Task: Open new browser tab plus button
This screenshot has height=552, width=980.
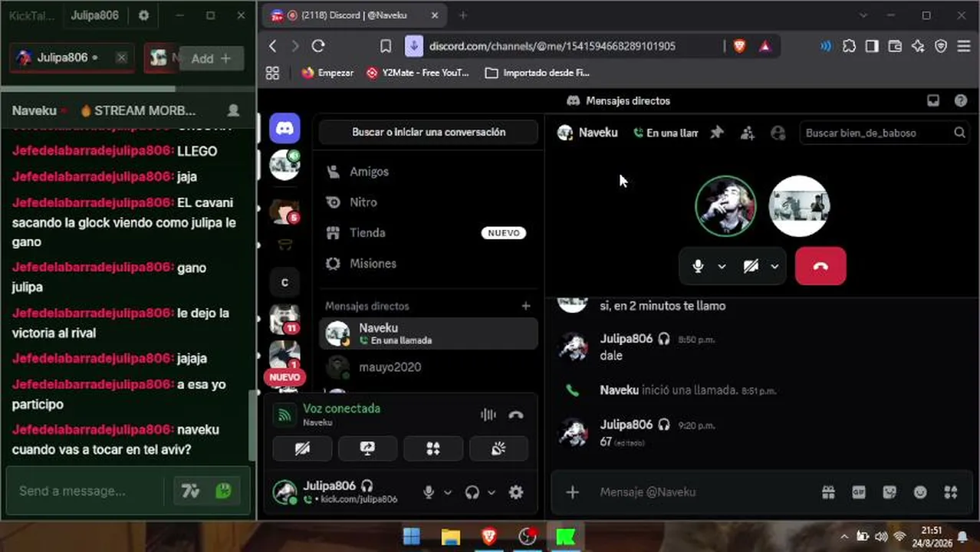Action: click(x=462, y=15)
